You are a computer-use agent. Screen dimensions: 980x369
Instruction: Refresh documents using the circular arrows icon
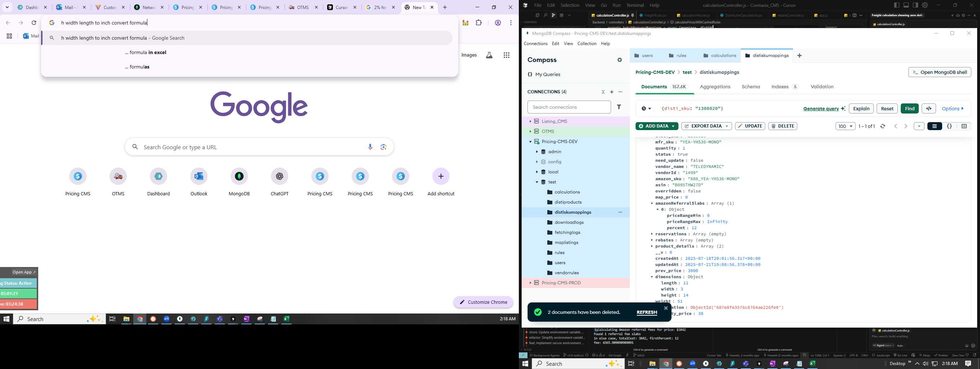coord(883,126)
